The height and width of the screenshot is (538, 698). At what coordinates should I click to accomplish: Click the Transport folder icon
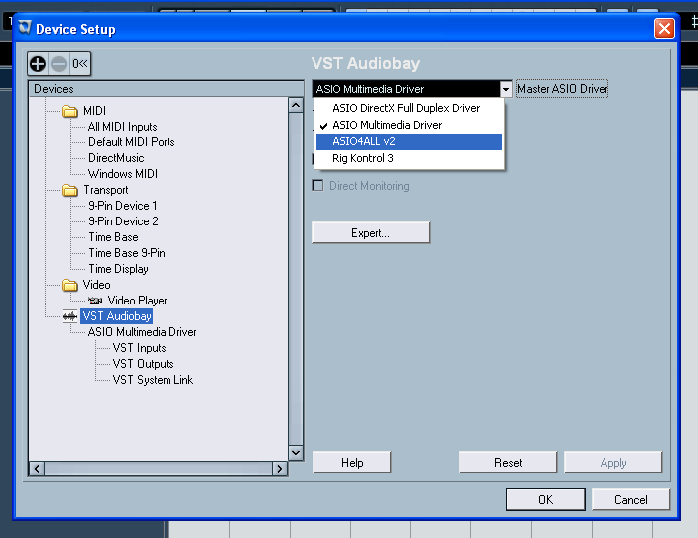[x=70, y=190]
